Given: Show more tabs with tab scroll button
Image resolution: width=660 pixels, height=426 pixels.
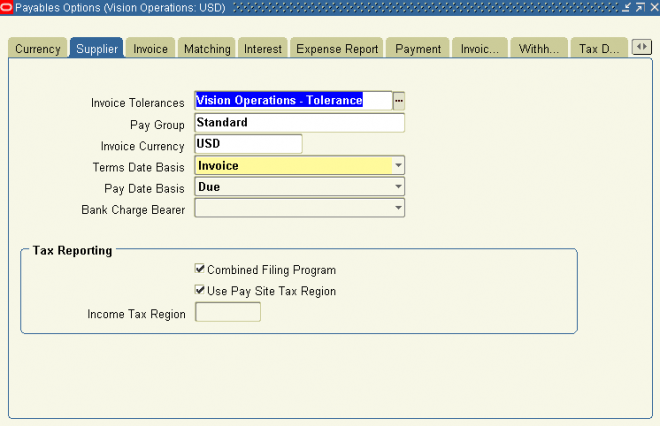Looking at the screenshot, I should [642, 47].
